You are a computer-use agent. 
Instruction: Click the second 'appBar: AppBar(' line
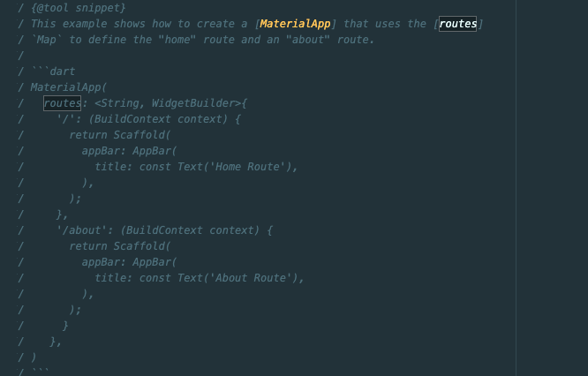click(x=129, y=262)
